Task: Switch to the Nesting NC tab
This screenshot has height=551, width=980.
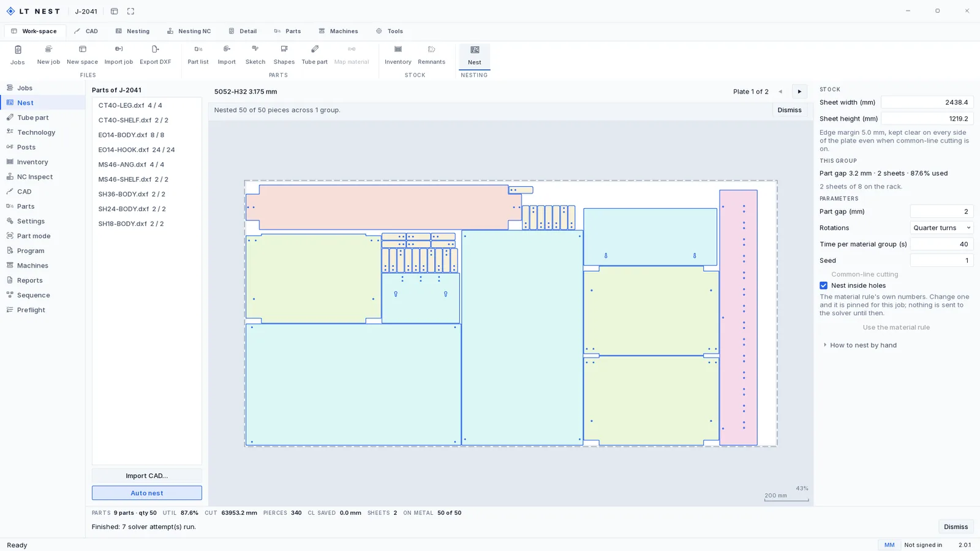Action: pos(189,31)
